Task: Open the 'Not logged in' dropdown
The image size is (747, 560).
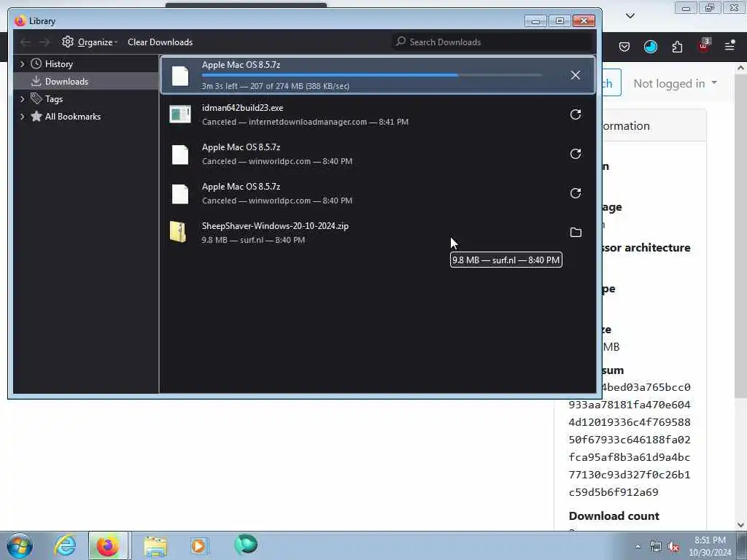Action: (675, 83)
